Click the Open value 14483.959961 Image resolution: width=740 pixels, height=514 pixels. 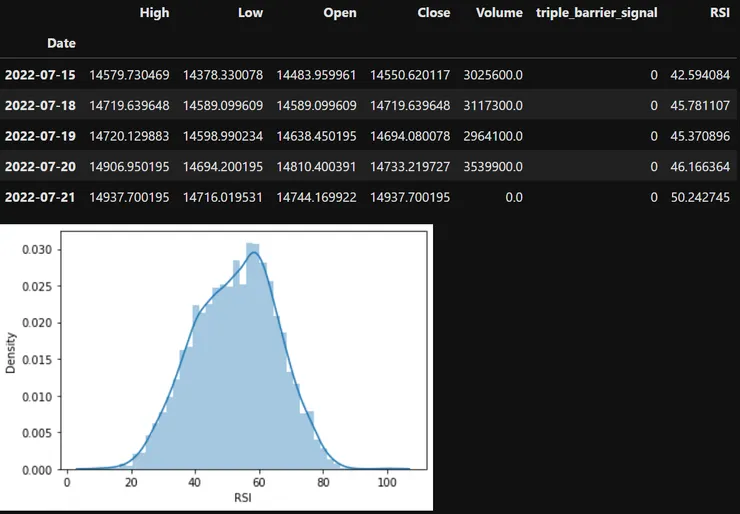(318, 74)
